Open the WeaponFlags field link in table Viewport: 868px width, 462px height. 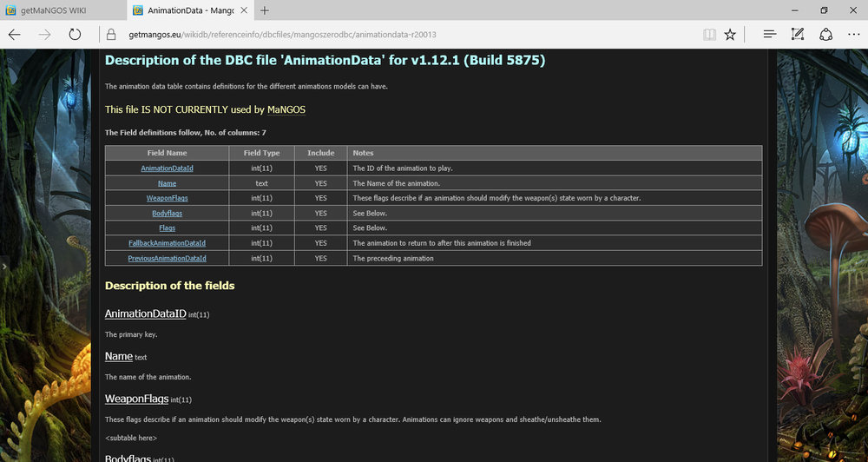click(167, 198)
